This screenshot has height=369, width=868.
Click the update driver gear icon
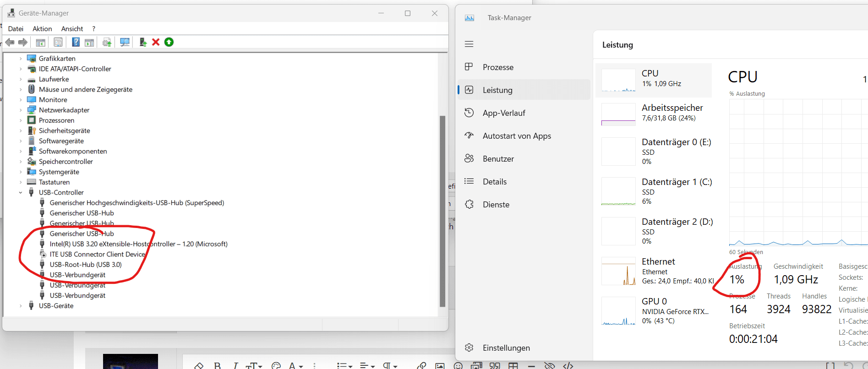tap(107, 42)
